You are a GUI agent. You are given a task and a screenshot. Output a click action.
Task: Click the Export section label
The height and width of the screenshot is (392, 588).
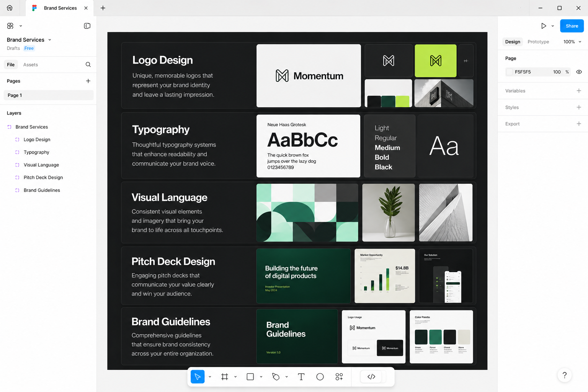(x=512, y=124)
